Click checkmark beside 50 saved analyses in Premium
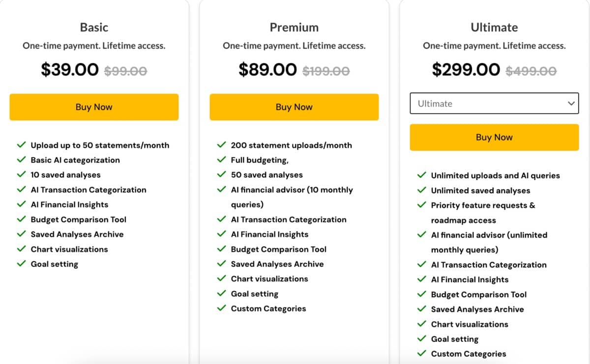The height and width of the screenshot is (364, 590). pyautogui.click(x=221, y=174)
